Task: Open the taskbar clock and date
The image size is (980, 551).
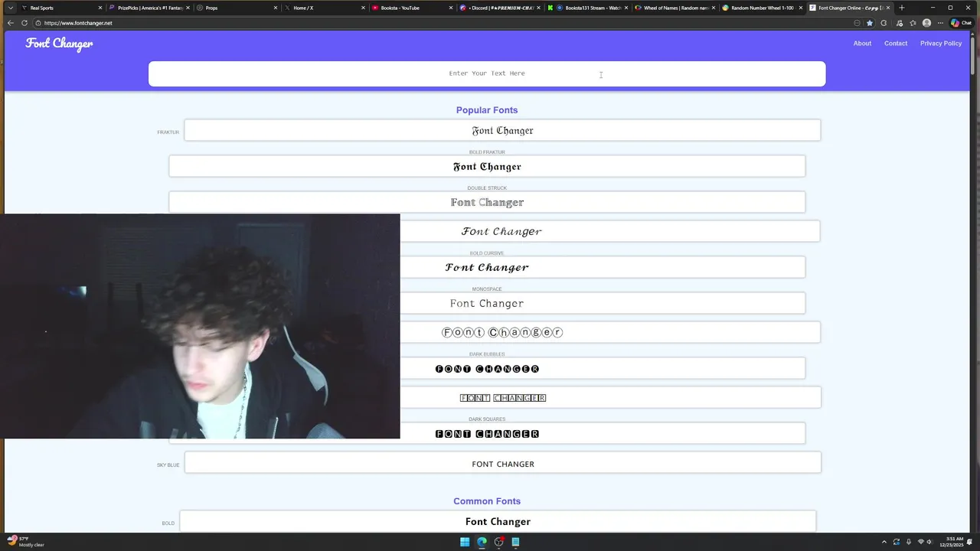Action: (953, 542)
